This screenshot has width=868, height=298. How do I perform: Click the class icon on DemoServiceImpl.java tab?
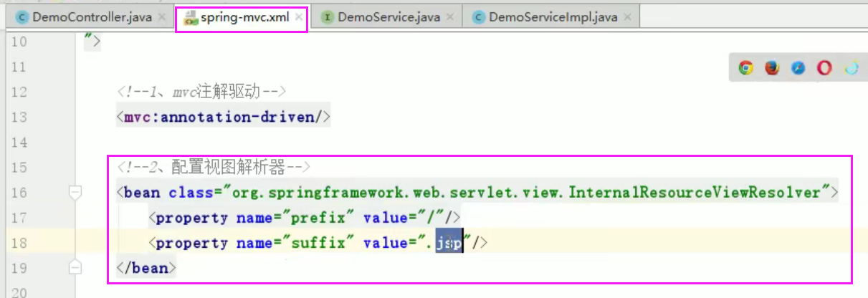[x=479, y=17]
